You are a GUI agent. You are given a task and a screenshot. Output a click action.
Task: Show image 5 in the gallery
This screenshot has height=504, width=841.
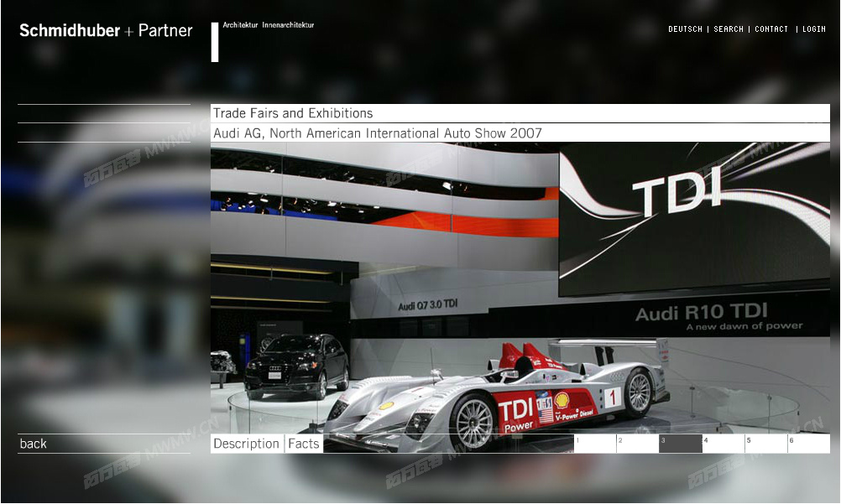(x=766, y=444)
